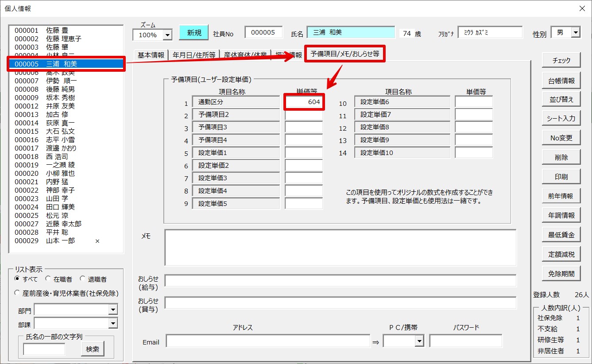The width and height of the screenshot is (592, 364).
Task: Open 台帳情報 from the right panel
Action: (x=561, y=81)
